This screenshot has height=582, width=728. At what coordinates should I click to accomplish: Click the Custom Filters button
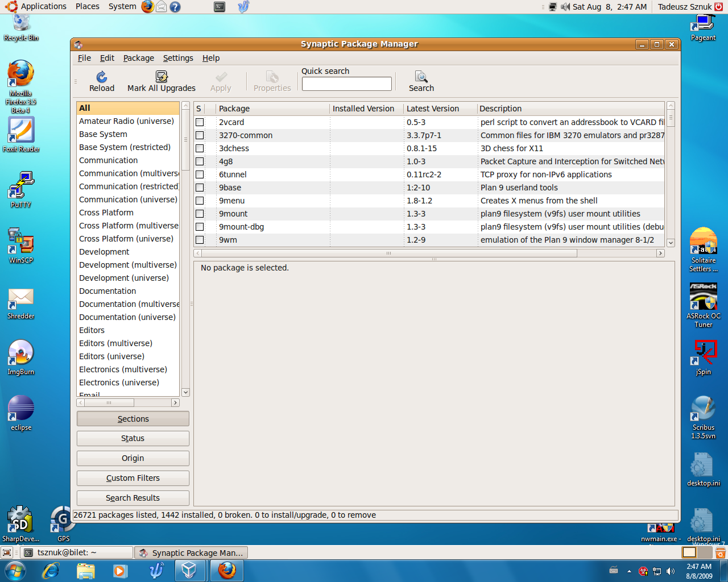click(133, 478)
